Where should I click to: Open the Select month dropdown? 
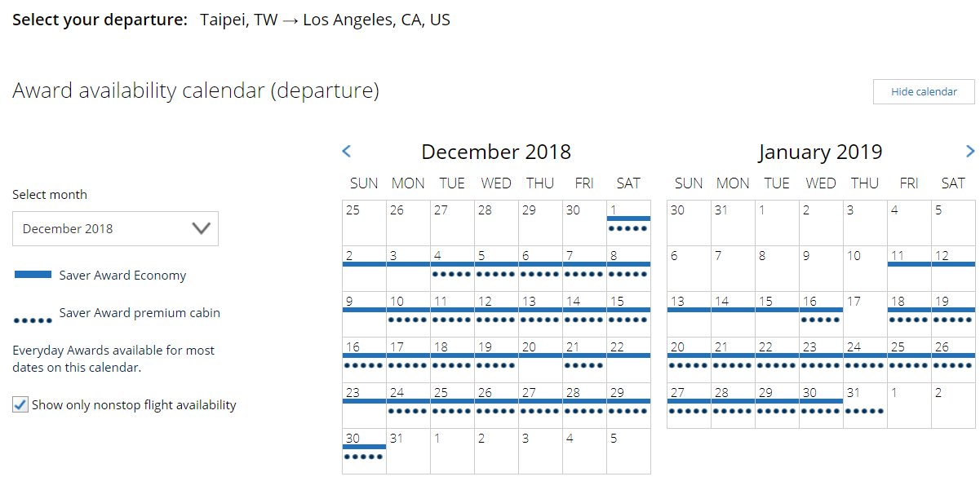coord(115,228)
